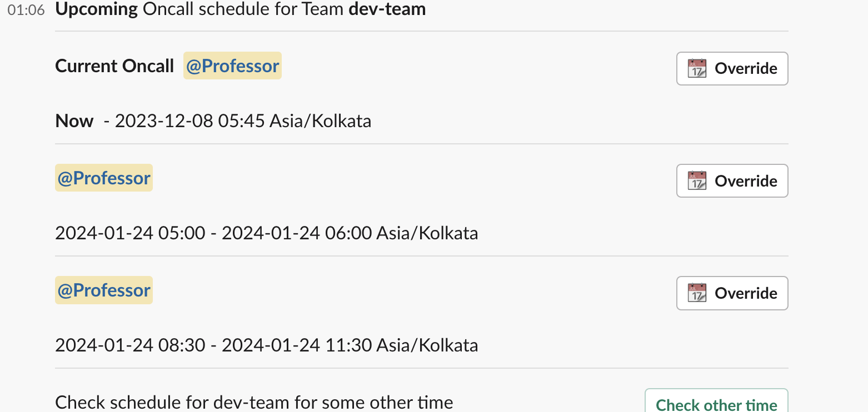This screenshot has width=868, height=412.
Task: Click the 2024-01-24 08:30 - 11:30 shift time
Action: tap(266, 345)
